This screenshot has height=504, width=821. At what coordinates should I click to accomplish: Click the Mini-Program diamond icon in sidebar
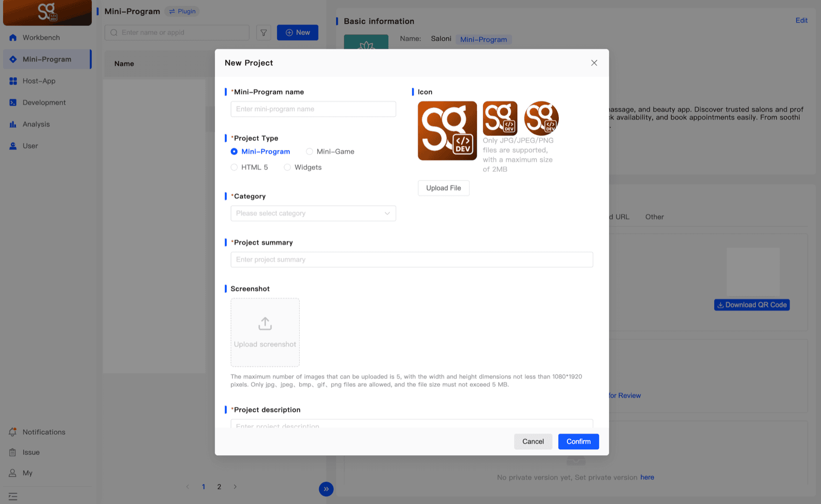pos(13,59)
